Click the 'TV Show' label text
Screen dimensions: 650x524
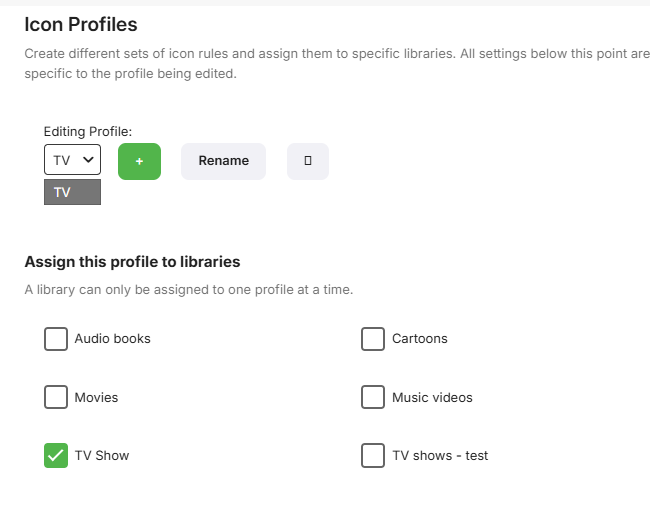102,455
